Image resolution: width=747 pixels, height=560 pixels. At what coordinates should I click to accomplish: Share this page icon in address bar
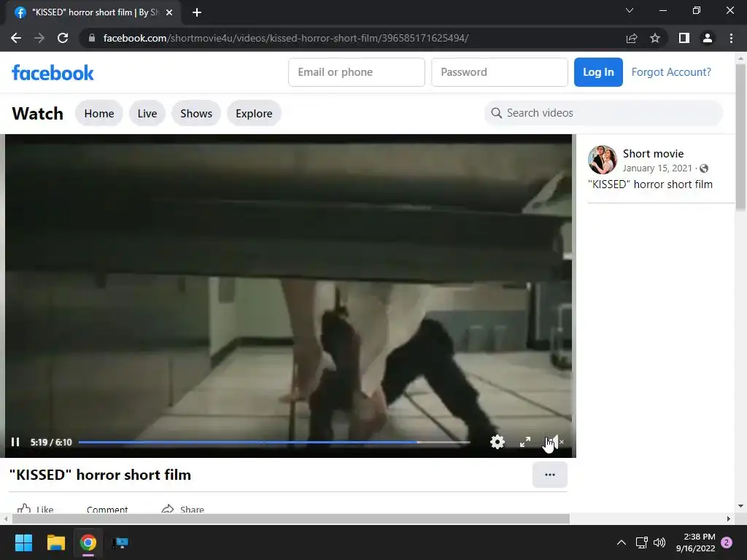(632, 38)
